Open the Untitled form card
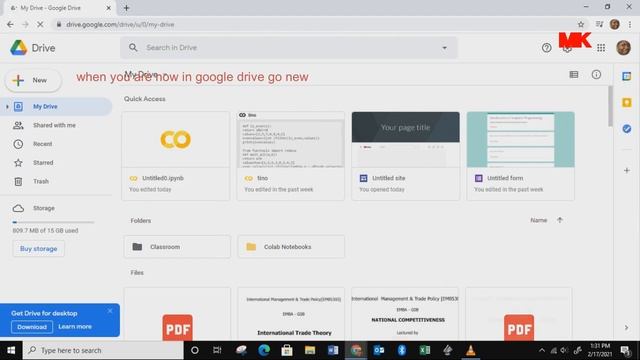Screen dimensions: 640x360 click(x=520, y=156)
